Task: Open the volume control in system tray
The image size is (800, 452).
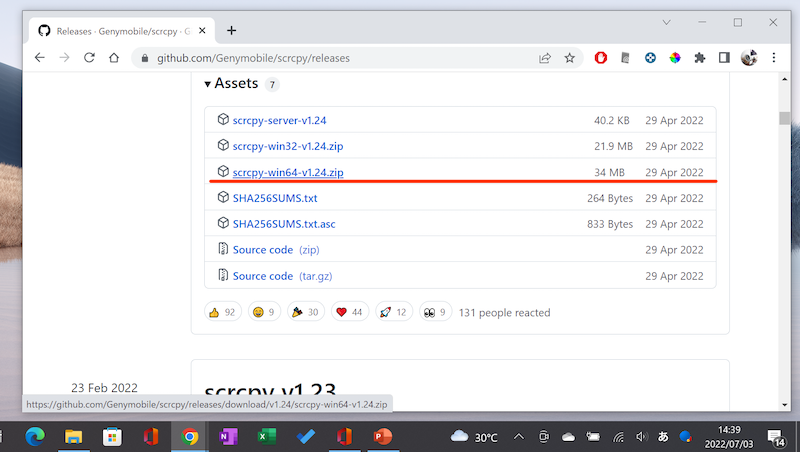Action: point(642,437)
